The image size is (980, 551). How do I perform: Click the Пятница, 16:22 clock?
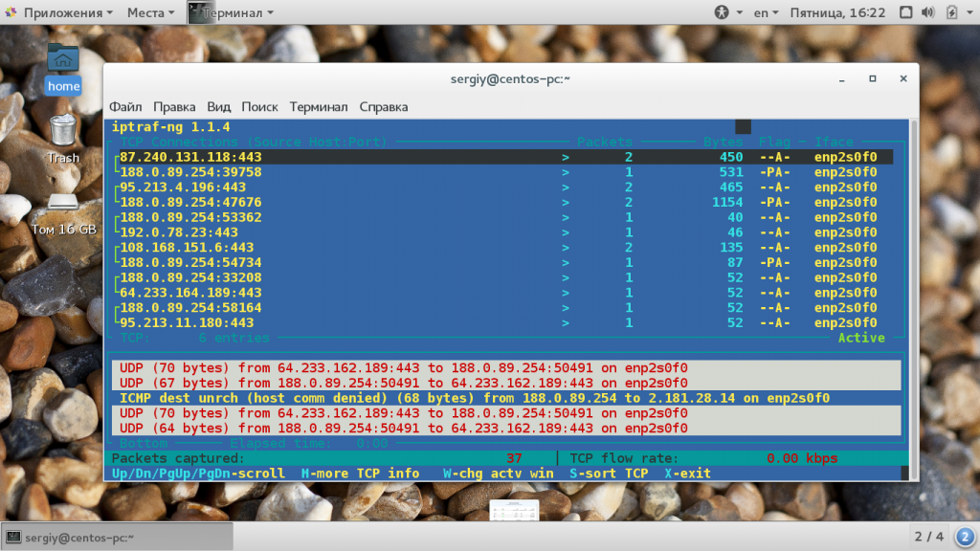837,12
